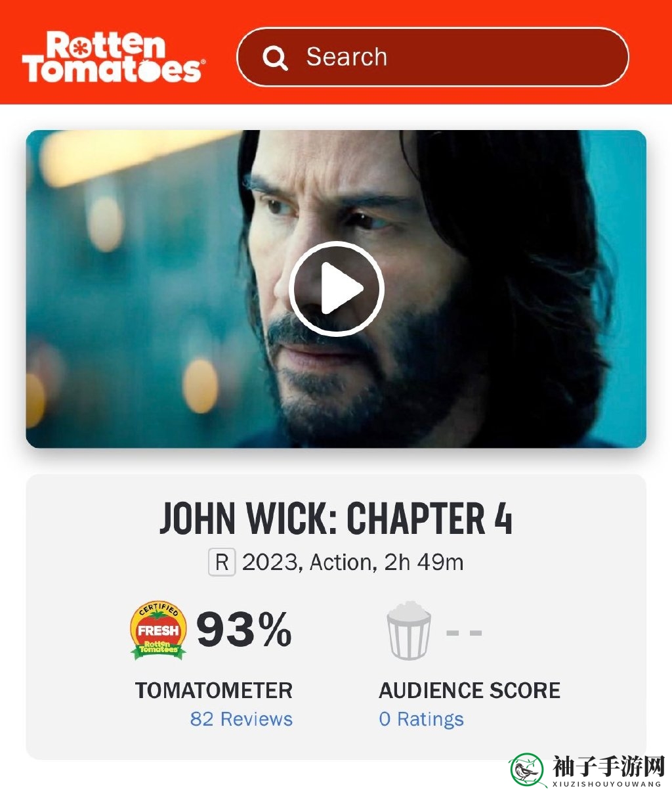The height and width of the screenshot is (792, 672).
Task: Click the John Wick: Chapter 4 title
Action: coord(336,519)
